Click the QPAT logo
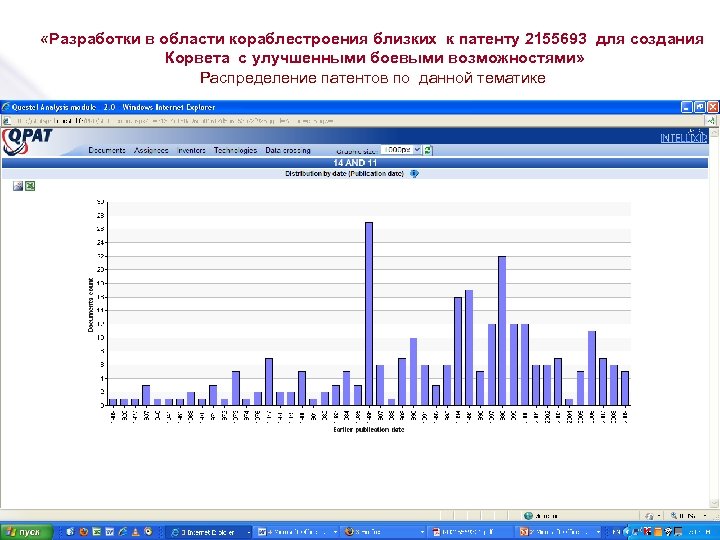720x540 pixels. [x=28, y=139]
